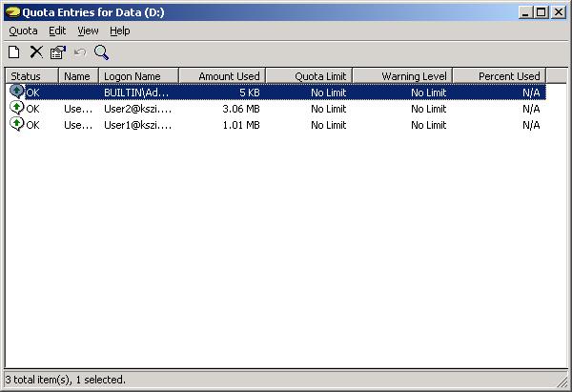
Task: Click the 5 KB amount used value
Action: [250, 93]
